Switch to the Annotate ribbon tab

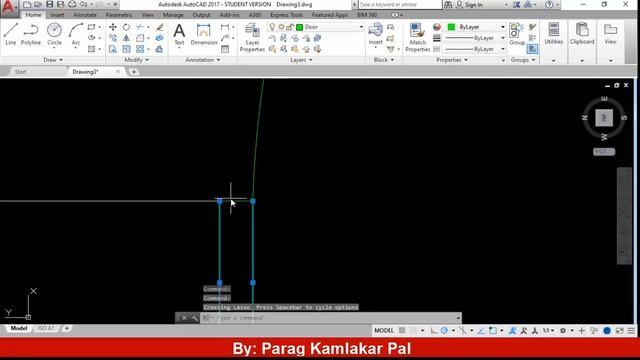[85, 15]
